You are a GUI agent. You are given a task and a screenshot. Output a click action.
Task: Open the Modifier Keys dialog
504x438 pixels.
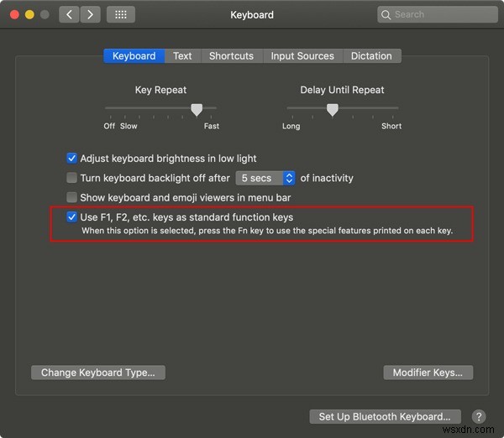[x=428, y=373]
